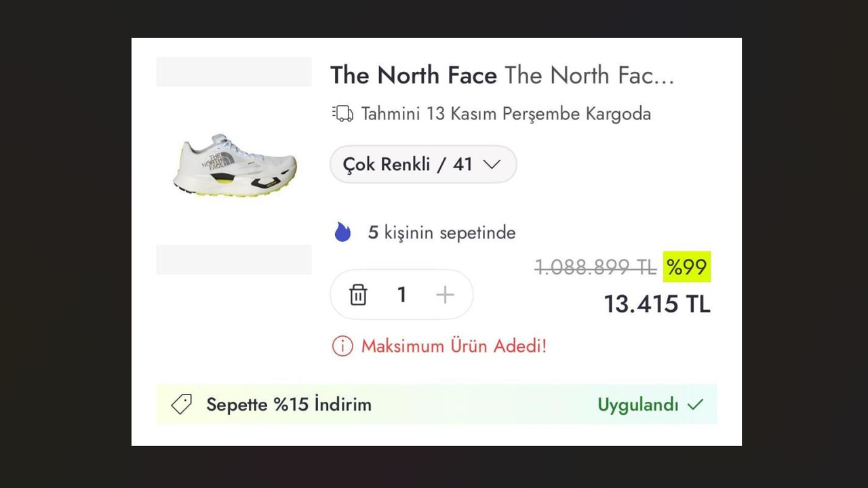The height and width of the screenshot is (488, 868).
Task: Click the yellow %99 discount badge
Action: (x=686, y=267)
